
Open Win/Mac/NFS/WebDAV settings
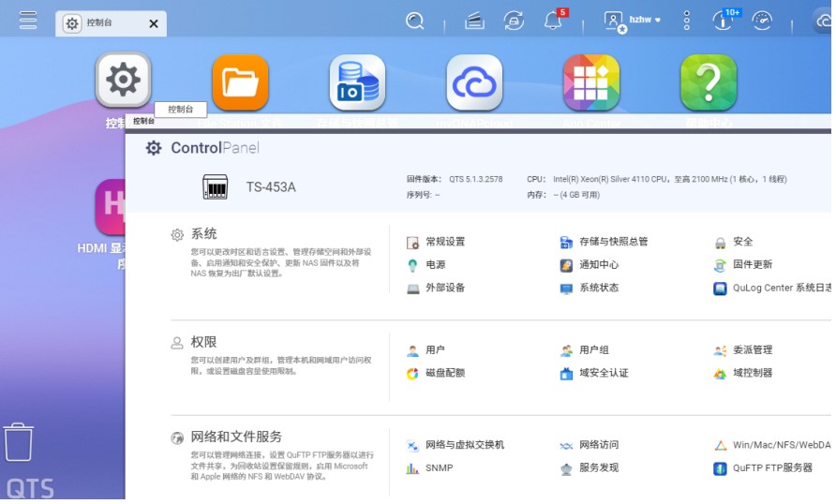tap(772, 445)
